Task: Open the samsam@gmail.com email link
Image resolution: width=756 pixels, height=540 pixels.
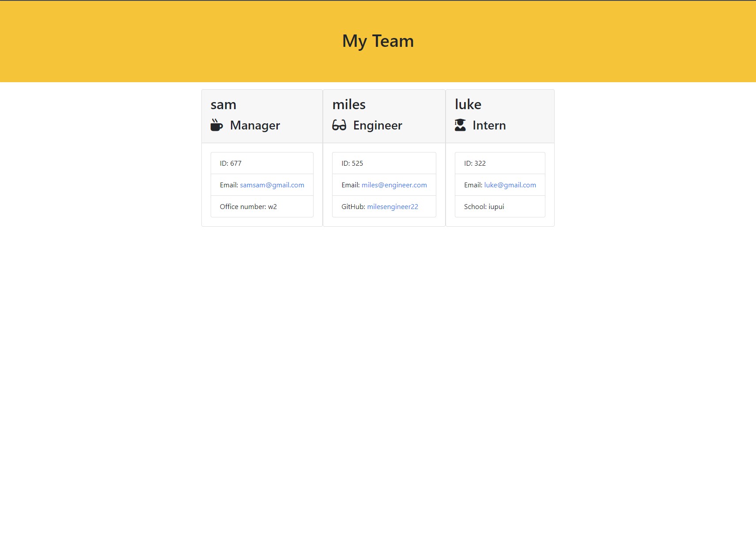Action: [272, 185]
